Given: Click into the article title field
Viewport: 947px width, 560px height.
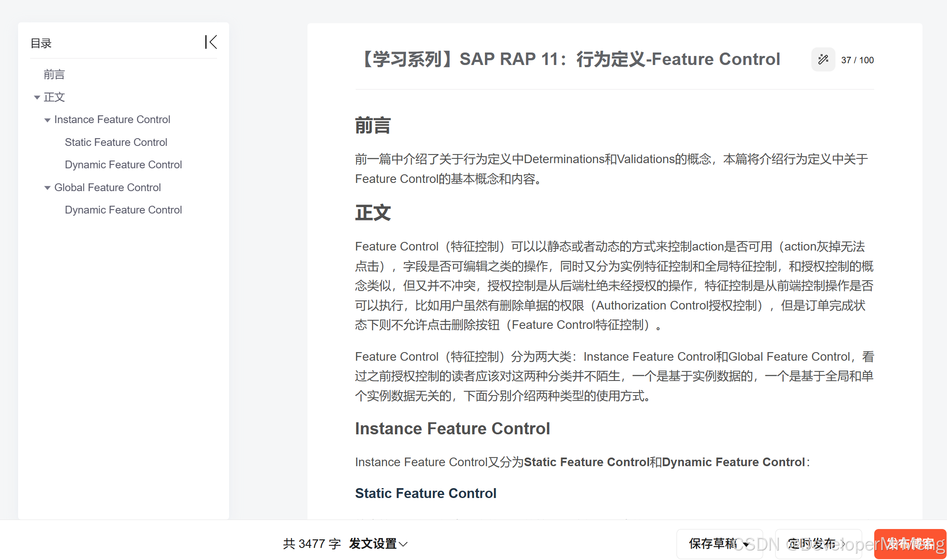Looking at the screenshot, I should (568, 59).
